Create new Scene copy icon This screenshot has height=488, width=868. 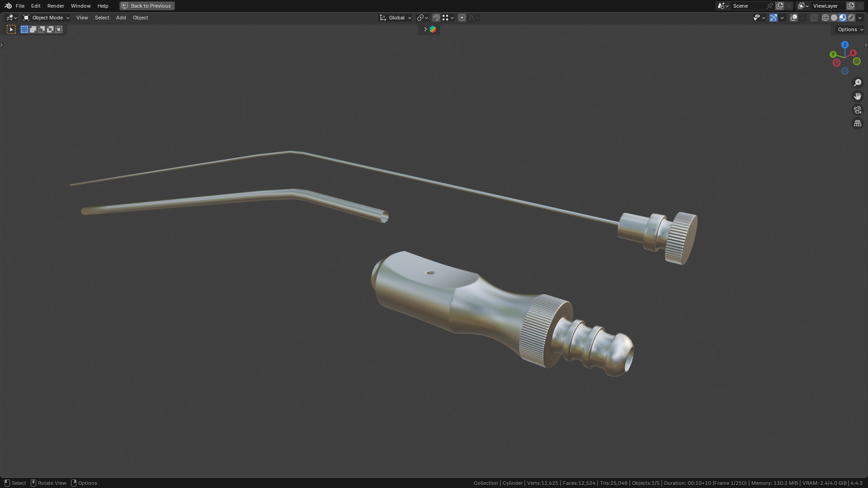coord(780,6)
